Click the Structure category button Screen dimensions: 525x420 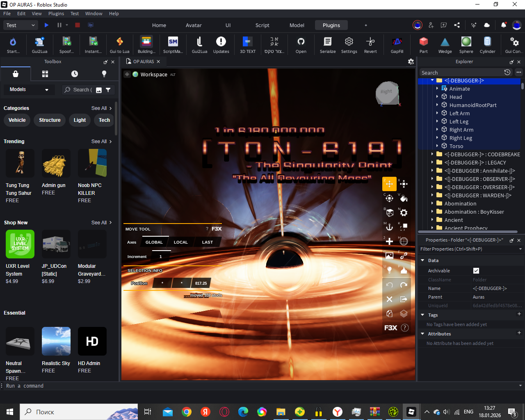(50, 120)
